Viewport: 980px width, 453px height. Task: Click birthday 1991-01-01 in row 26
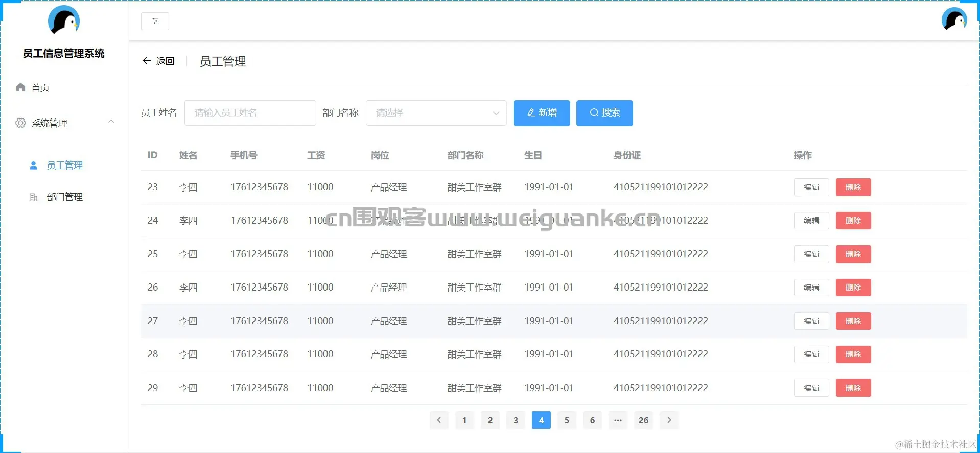coord(549,288)
